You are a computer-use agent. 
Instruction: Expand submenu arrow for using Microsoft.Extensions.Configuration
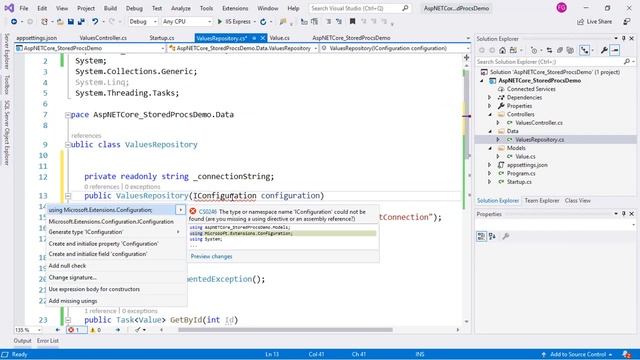(x=180, y=210)
